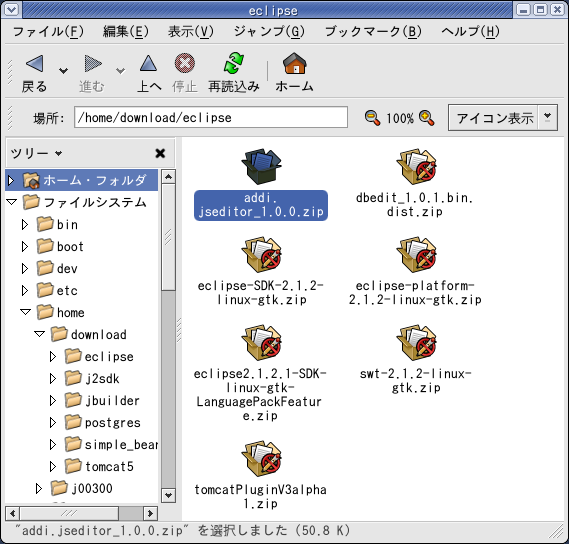Screen dimensions: 569x544
Task: Close the tree side pane
Action: (x=160, y=154)
